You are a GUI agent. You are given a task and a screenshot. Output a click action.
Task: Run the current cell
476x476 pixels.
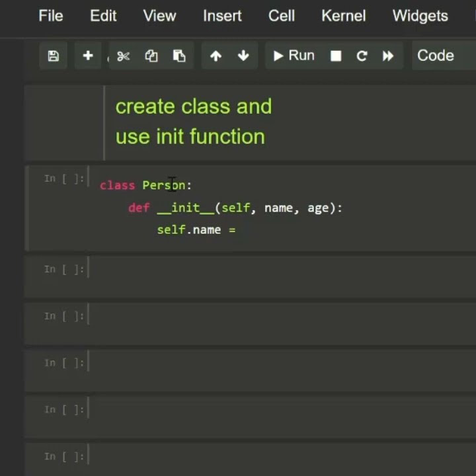(294, 56)
